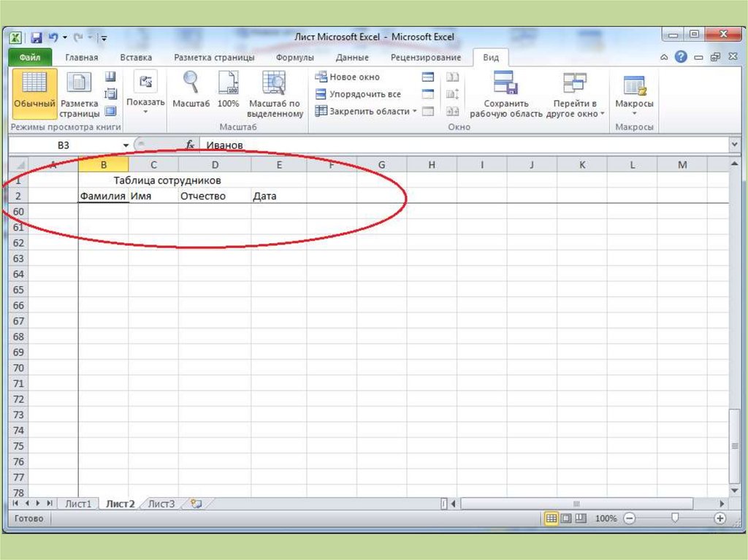Click the 100% zoom level in status bar
748x560 pixels.
[606, 518]
